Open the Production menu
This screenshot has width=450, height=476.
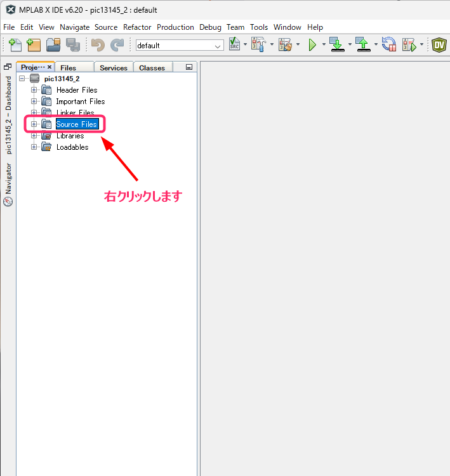click(x=175, y=27)
